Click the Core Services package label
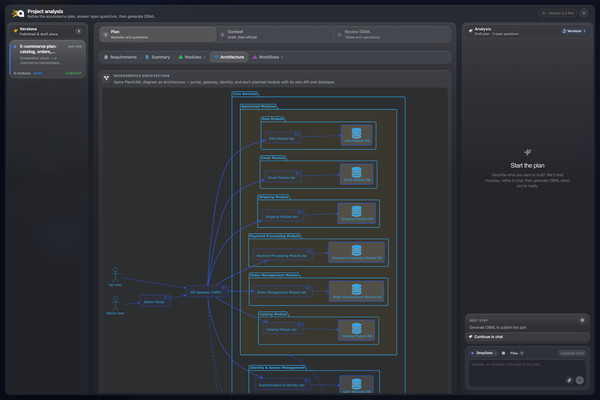 (245, 93)
